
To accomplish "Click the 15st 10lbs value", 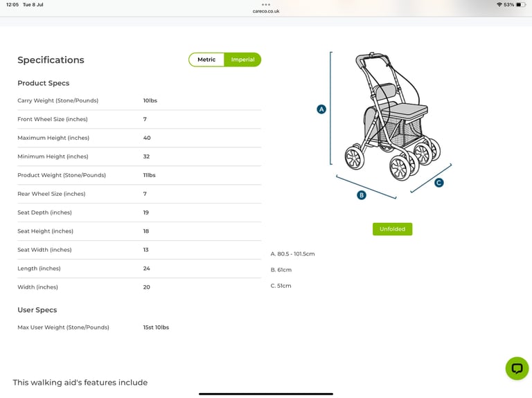I will point(156,327).
